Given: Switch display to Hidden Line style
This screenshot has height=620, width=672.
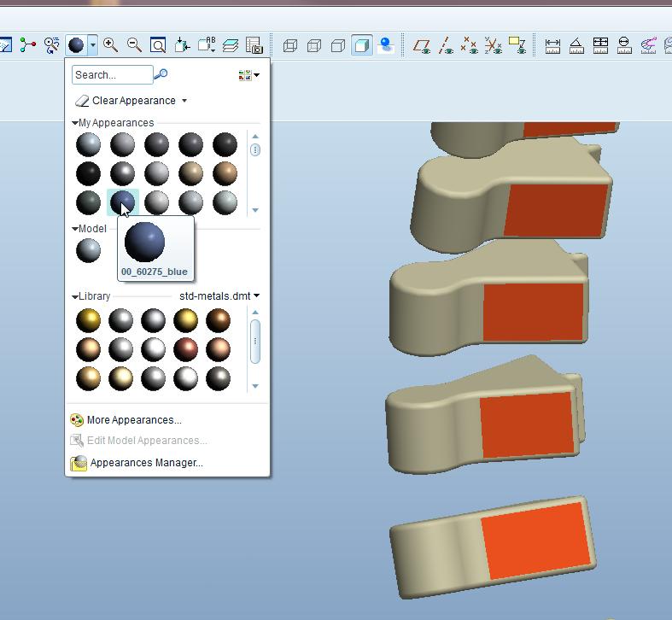Looking at the screenshot, I should point(314,45).
